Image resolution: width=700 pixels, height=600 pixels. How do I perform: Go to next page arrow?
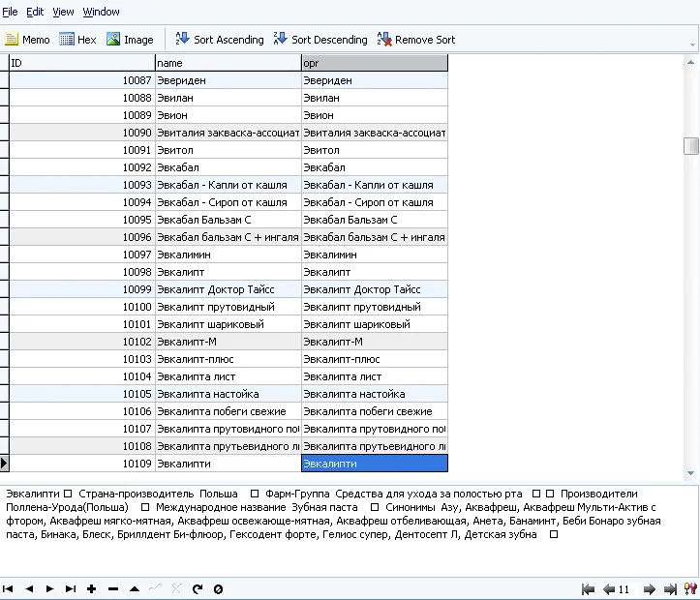649,588
